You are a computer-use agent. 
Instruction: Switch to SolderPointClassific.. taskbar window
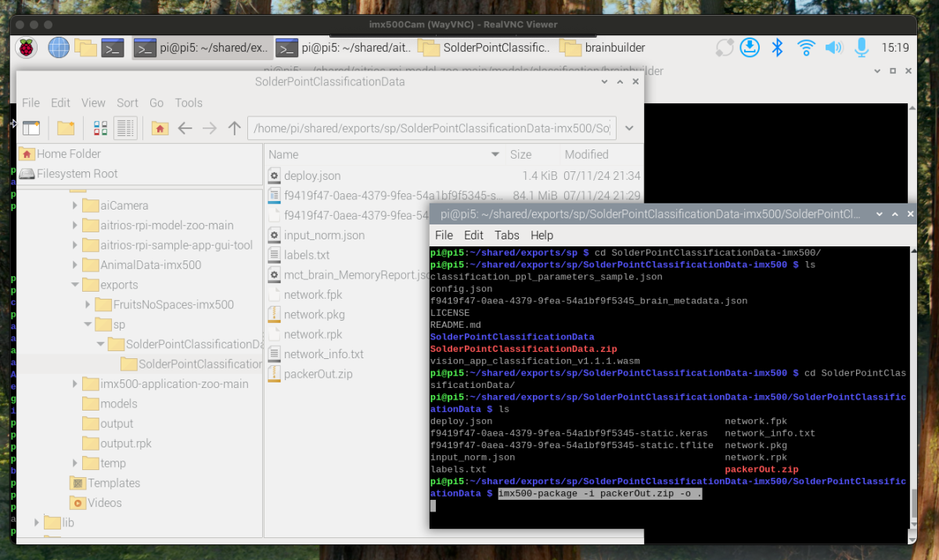tap(485, 48)
